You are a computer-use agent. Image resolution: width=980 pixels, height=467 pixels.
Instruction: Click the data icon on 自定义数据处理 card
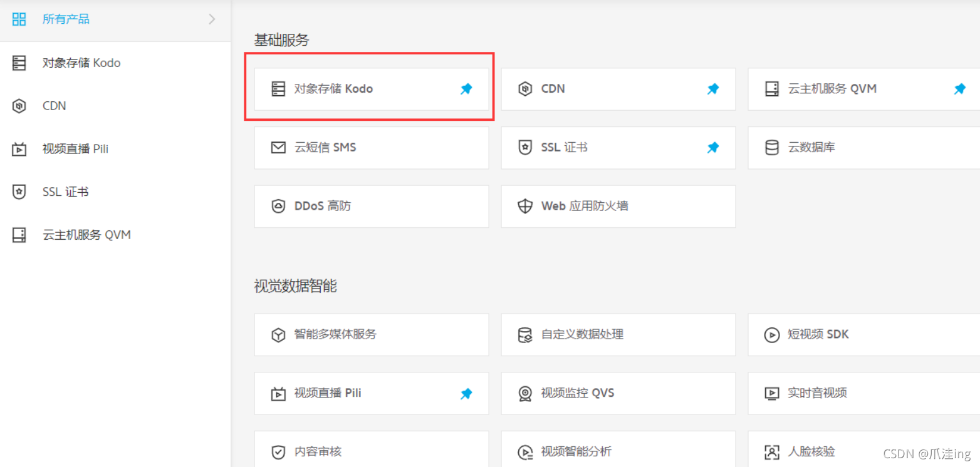click(x=525, y=335)
